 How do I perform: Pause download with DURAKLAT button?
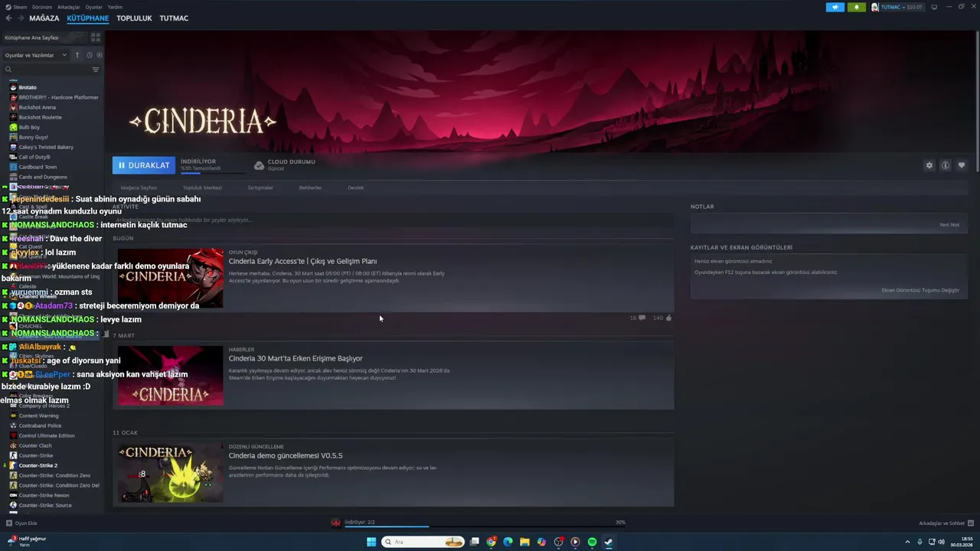coord(144,165)
